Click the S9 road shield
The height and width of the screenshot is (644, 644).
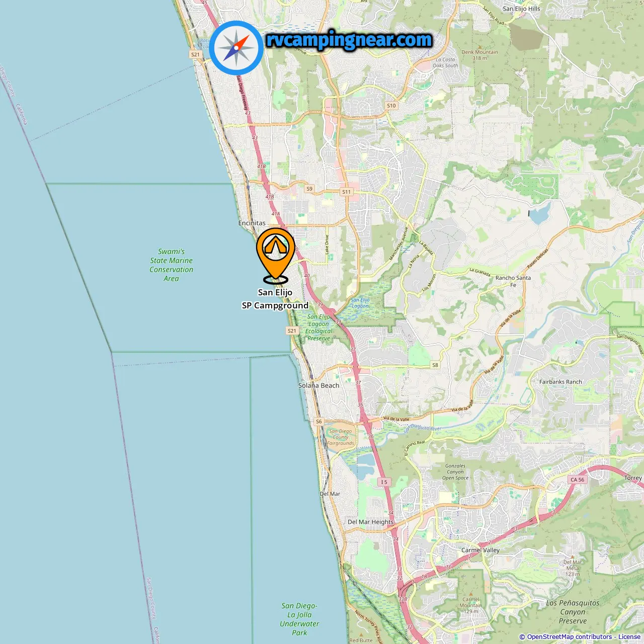[309, 189]
